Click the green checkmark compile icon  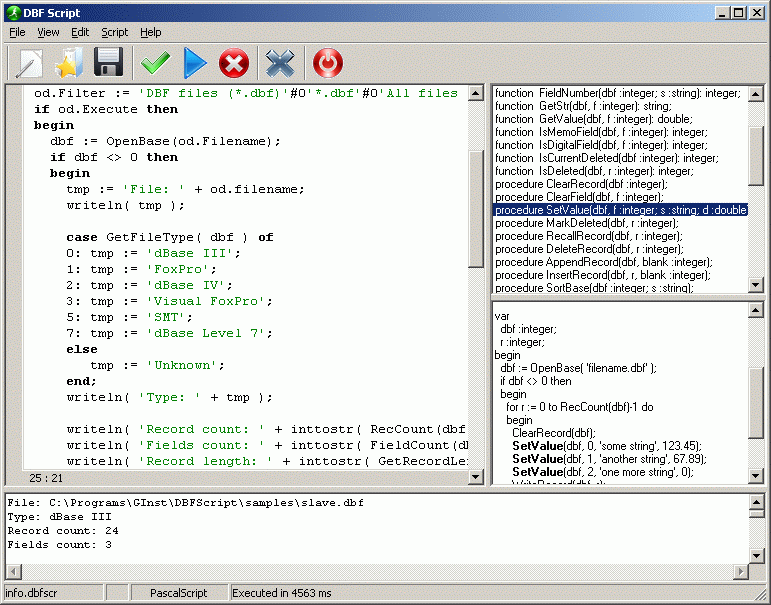pos(155,63)
